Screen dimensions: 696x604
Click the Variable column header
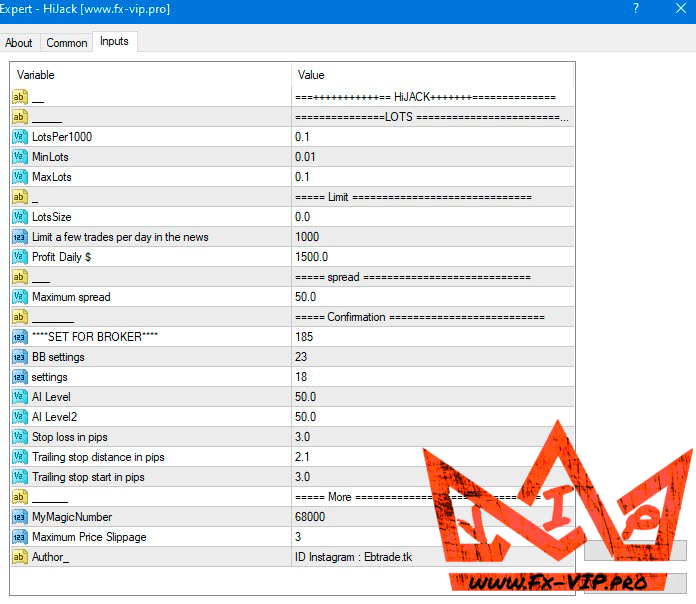(x=150, y=75)
